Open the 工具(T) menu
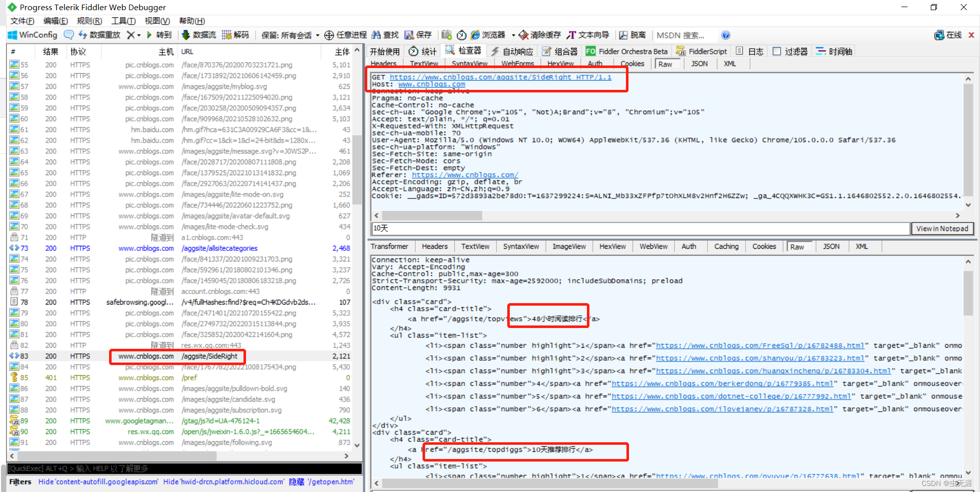The image size is (980, 492). (123, 21)
